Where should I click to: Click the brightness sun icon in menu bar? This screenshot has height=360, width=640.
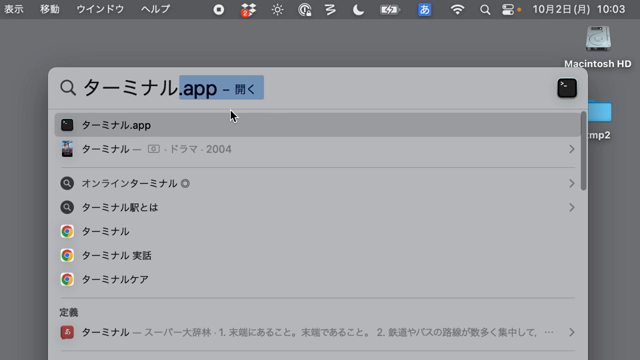[278, 9]
